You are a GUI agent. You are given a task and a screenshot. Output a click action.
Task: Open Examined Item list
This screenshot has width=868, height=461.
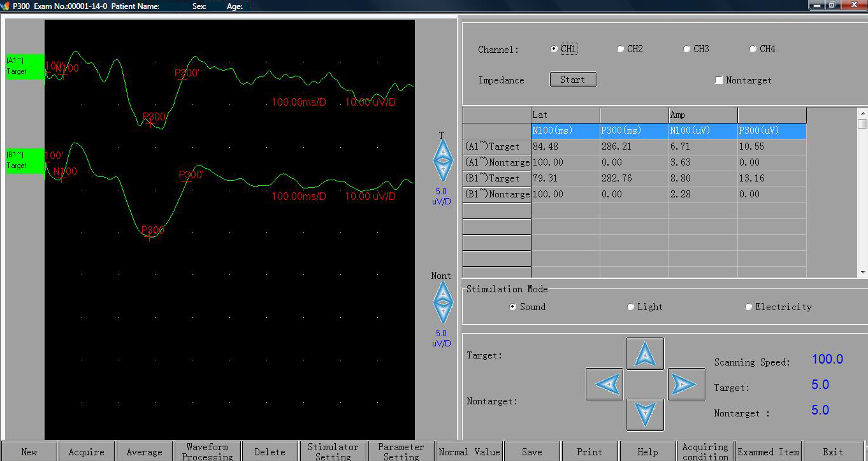tap(769, 451)
